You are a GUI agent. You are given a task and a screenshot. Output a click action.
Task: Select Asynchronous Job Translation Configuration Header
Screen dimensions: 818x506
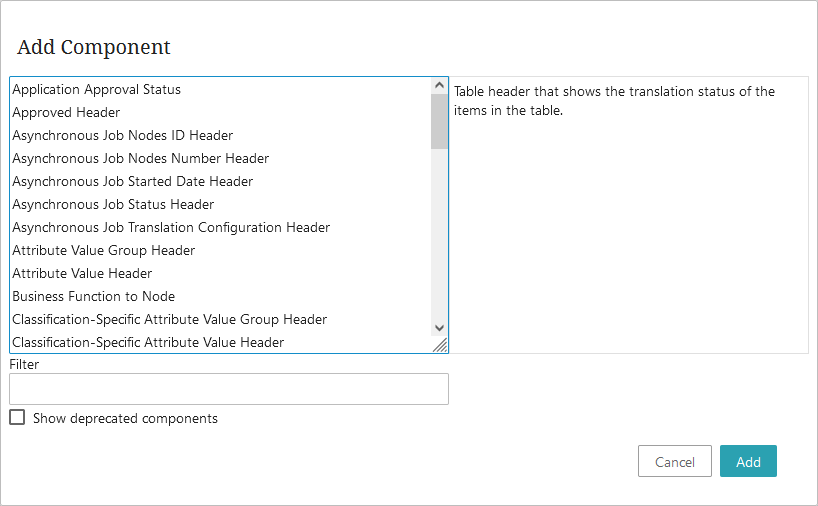(221, 227)
